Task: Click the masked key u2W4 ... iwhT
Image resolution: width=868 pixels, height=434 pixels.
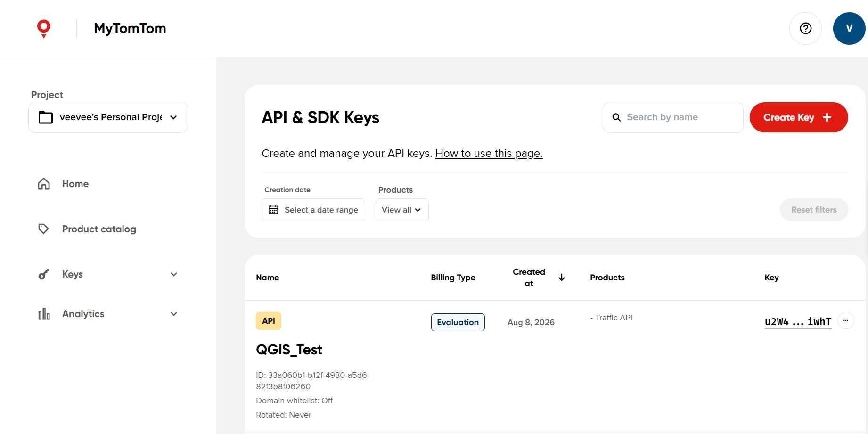Action: 798,322
